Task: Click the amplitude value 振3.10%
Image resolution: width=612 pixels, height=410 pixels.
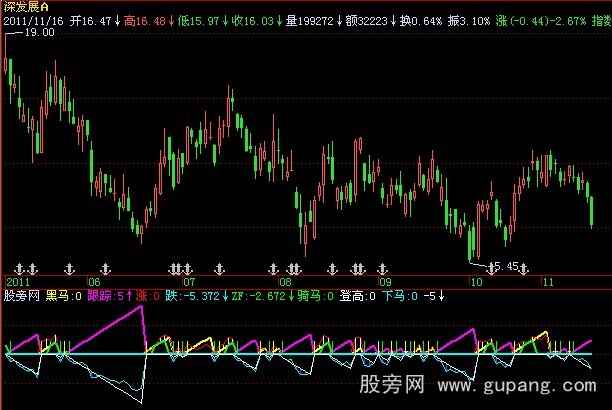Action: (469, 21)
